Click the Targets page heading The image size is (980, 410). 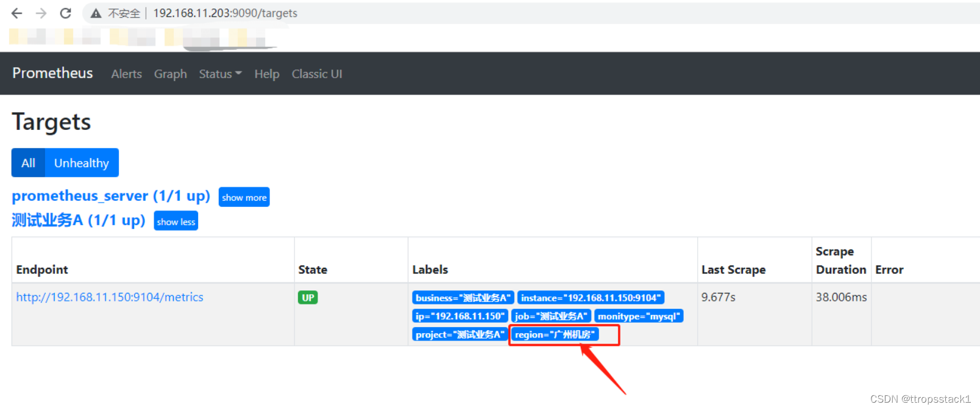51,122
